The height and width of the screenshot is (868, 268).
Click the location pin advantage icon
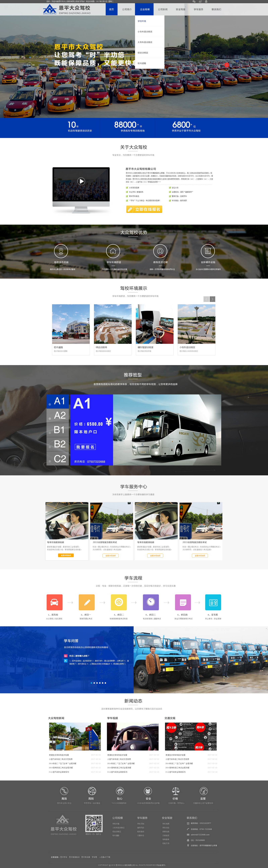[61, 251]
